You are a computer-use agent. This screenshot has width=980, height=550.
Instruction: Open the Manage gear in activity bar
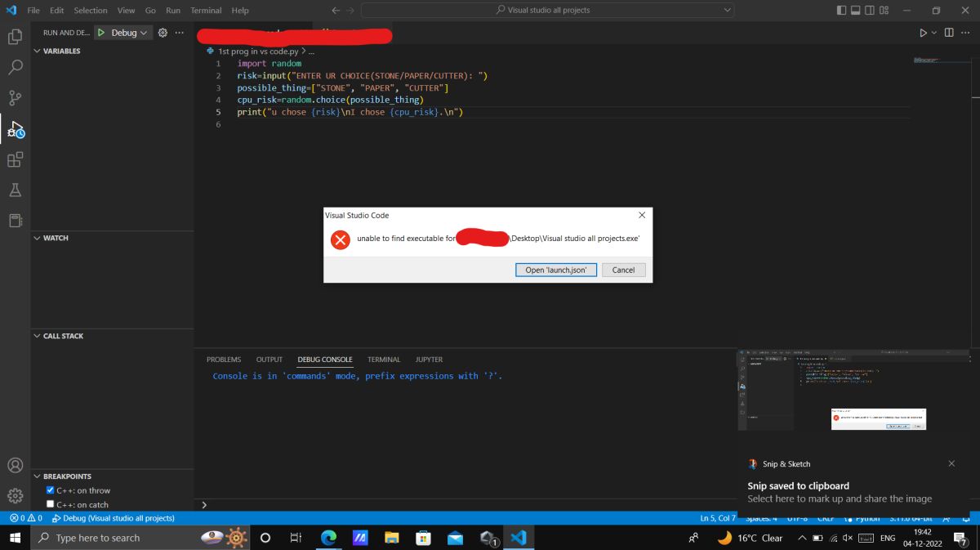pos(15,495)
